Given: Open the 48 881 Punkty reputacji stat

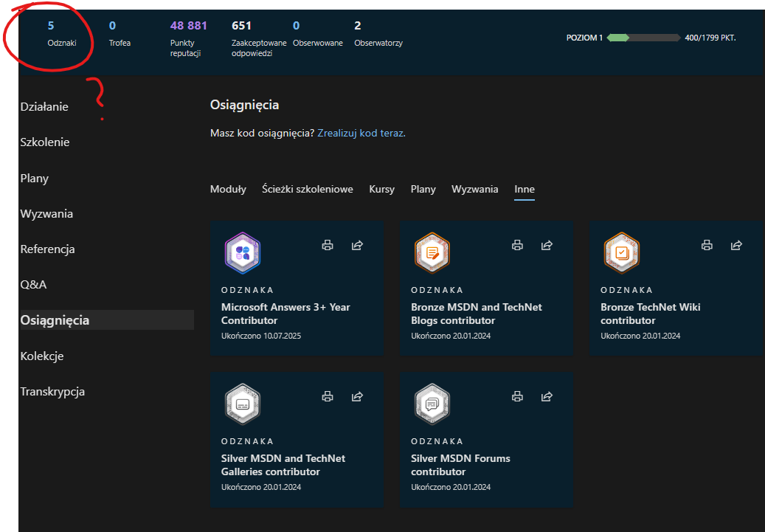Looking at the screenshot, I should tap(188, 38).
